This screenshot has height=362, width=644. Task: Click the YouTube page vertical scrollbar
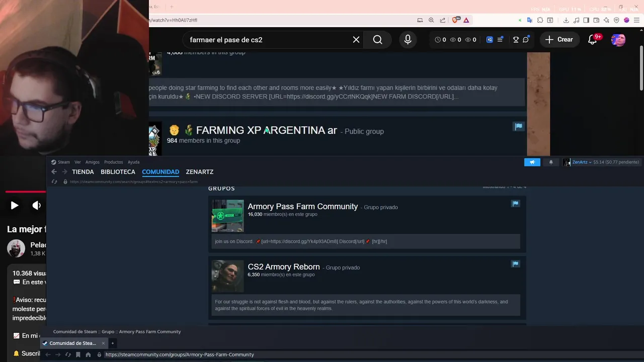641,68
